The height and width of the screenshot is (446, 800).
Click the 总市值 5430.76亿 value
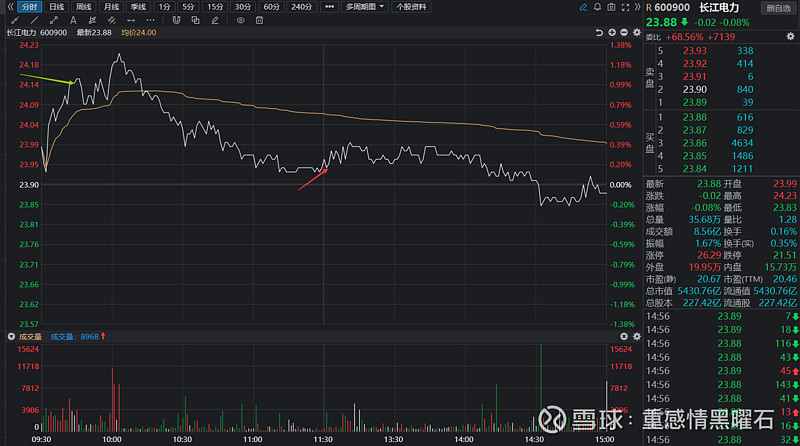[x=699, y=291]
